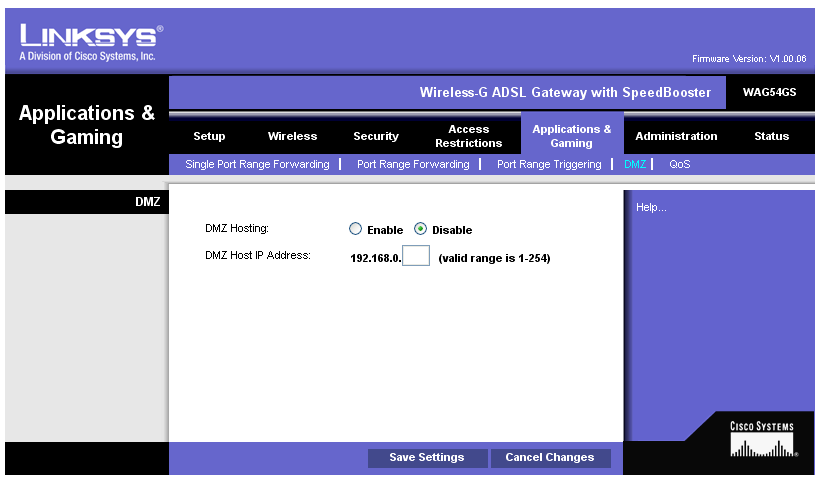
Task: Click the Save Settings button
Action: pos(427,458)
